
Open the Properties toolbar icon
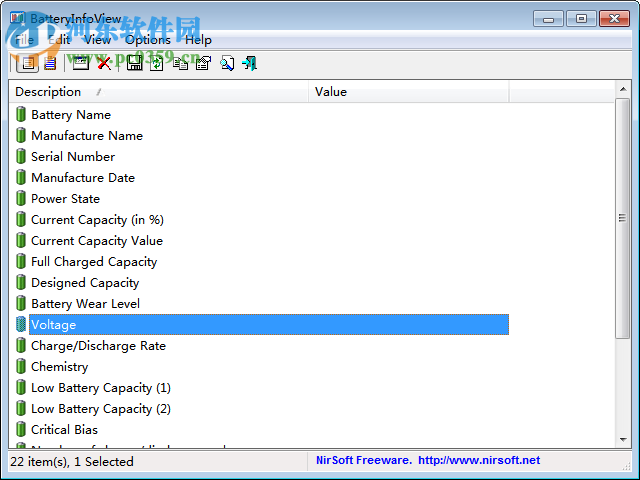point(203,63)
